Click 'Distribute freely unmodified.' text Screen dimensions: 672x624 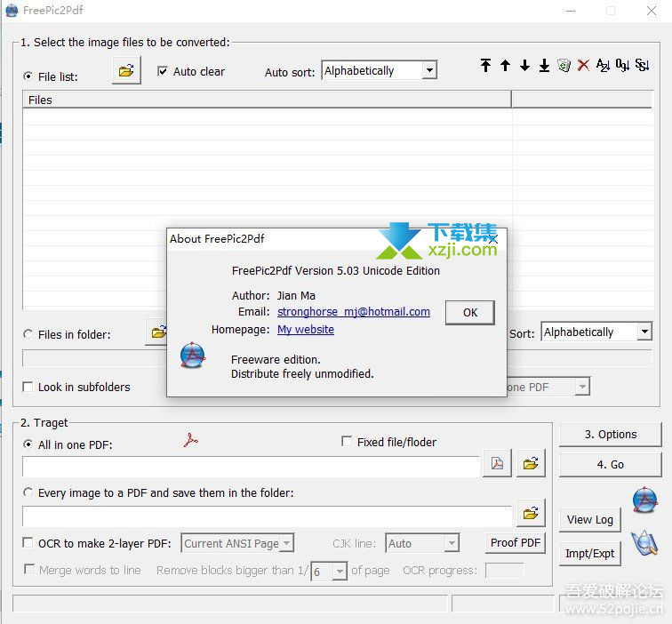click(302, 373)
